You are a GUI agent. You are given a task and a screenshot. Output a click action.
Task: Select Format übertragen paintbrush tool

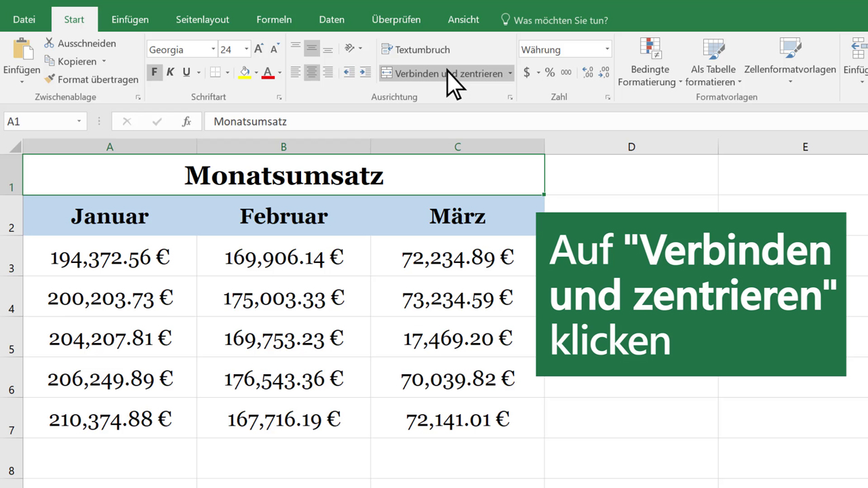coord(91,79)
